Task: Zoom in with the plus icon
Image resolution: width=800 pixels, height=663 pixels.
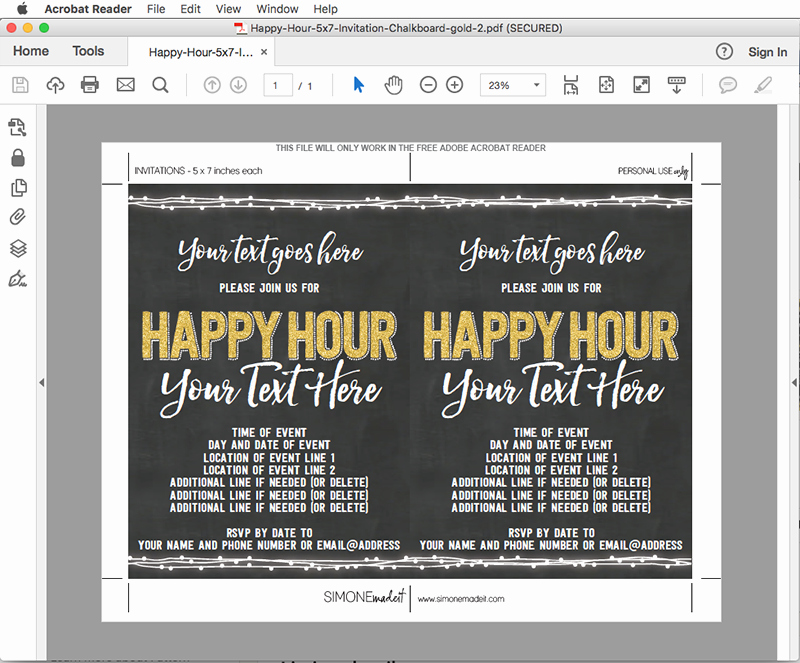Action: click(x=455, y=85)
